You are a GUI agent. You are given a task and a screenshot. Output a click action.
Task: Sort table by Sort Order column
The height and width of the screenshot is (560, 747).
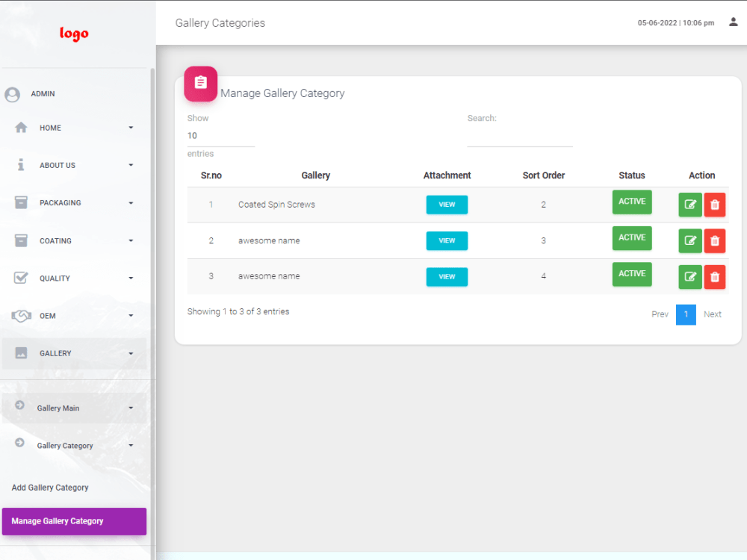point(544,175)
